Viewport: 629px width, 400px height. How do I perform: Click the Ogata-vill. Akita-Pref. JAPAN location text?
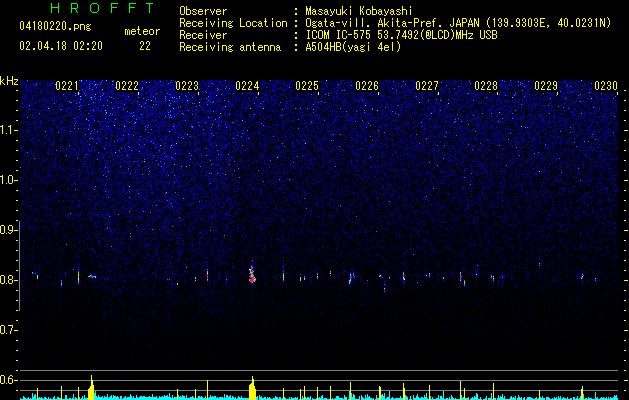coord(458,23)
